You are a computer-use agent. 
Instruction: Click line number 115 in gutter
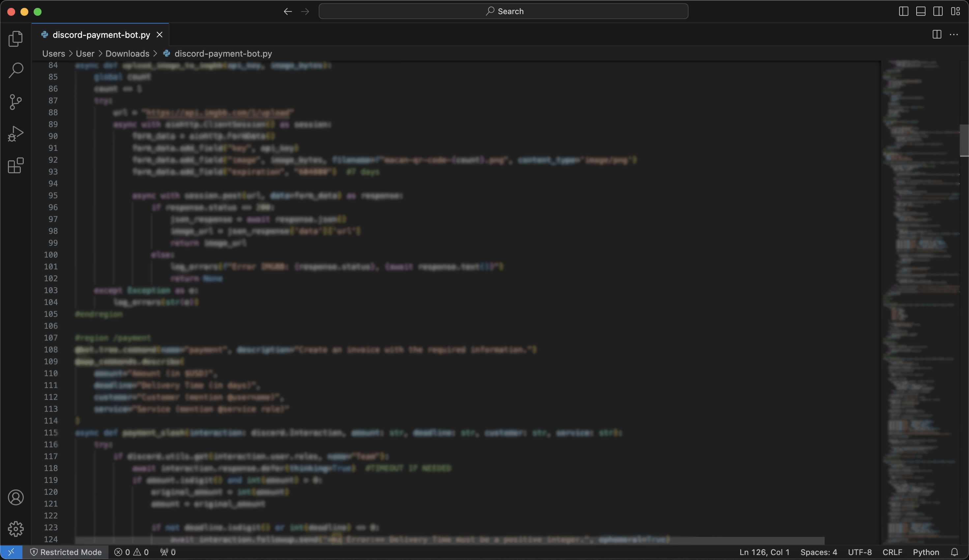pos(51,433)
